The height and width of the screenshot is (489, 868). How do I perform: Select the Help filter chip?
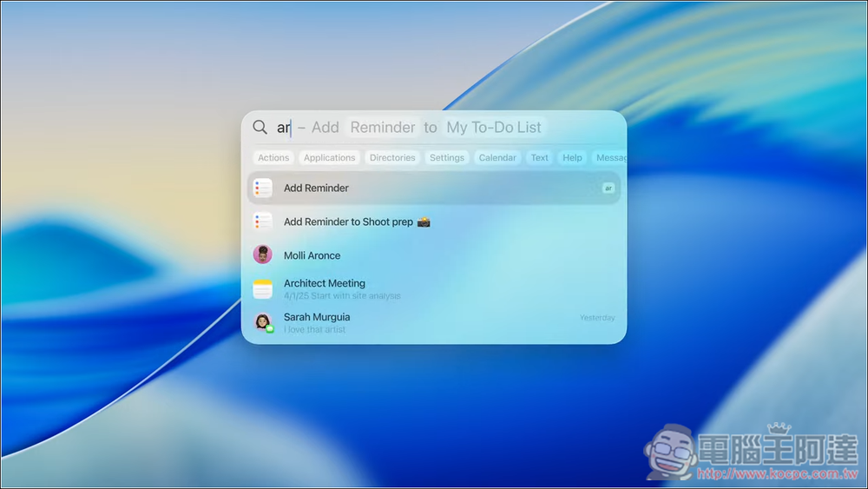tap(572, 158)
